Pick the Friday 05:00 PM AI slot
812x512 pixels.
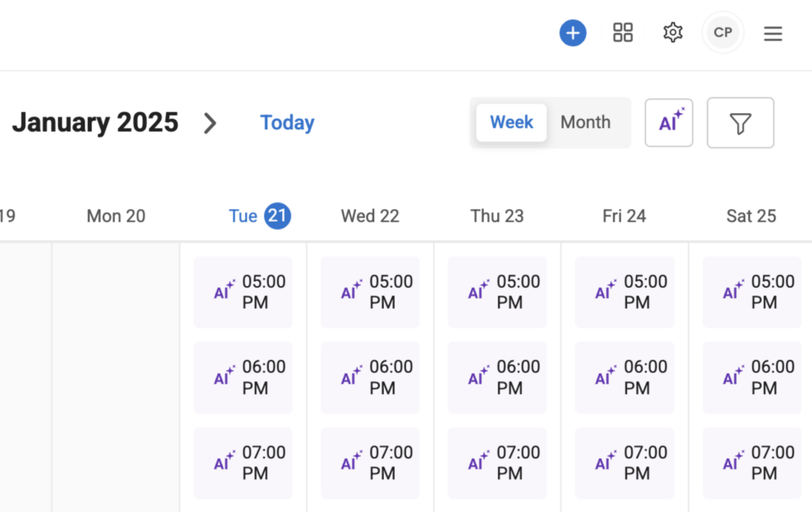coord(625,292)
